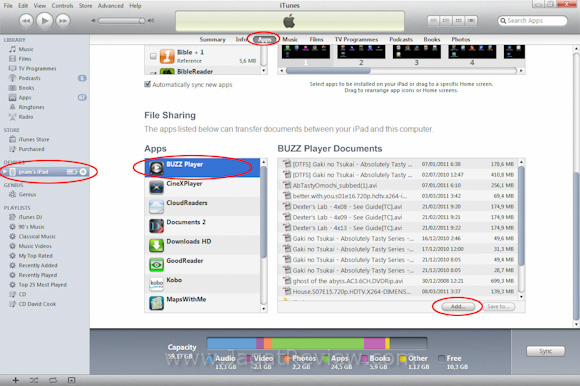Open the View menu
This screenshot has width=580, height=386.
(40, 6)
